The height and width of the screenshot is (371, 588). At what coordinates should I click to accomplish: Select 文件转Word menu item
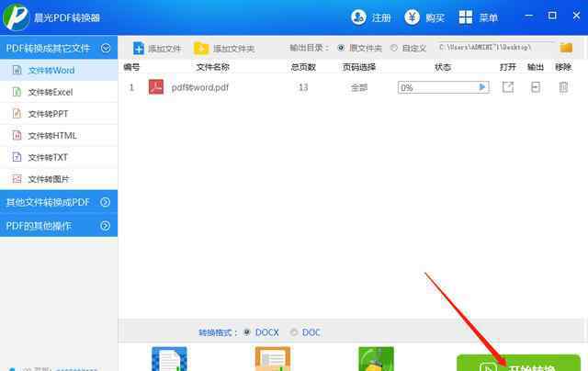(59, 70)
